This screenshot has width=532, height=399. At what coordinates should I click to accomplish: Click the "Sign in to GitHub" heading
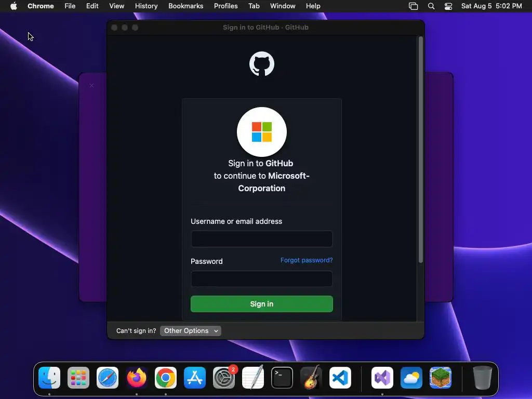point(261,163)
